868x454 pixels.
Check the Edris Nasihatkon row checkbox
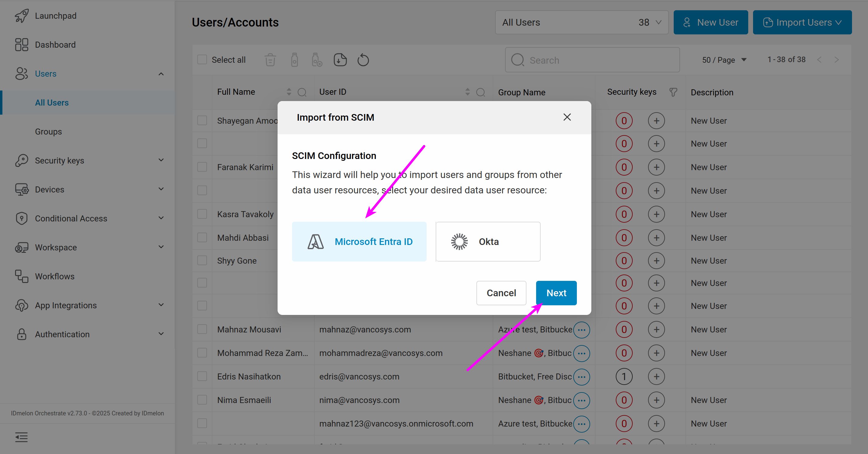(x=202, y=376)
